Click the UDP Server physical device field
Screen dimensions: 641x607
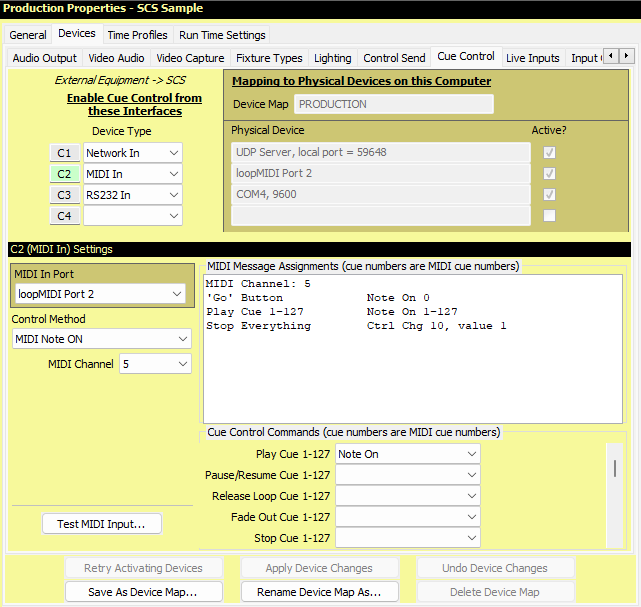coord(381,152)
